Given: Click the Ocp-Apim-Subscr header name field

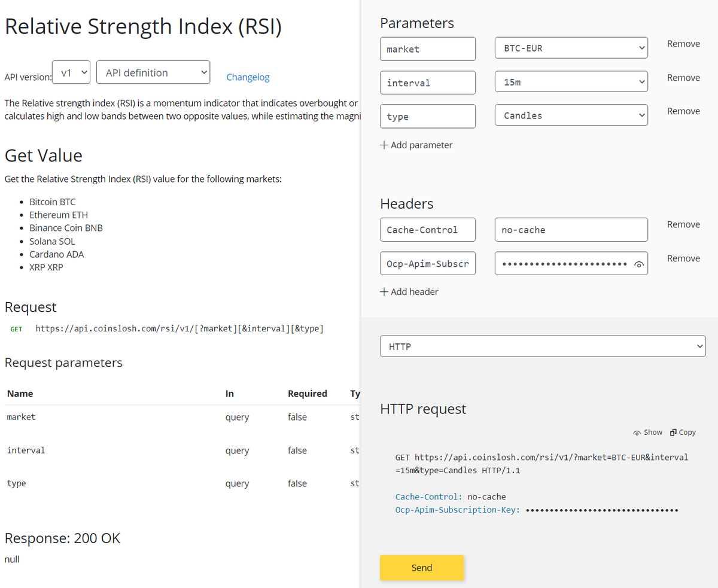Looking at the screenshot, I should [x=428, y=263].
